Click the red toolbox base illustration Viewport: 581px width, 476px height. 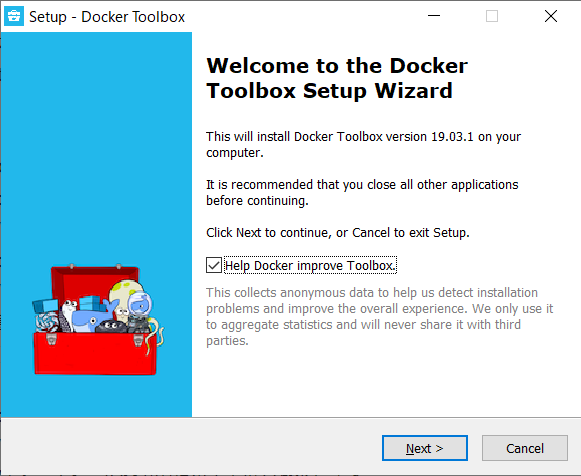(x=95, y=353)
